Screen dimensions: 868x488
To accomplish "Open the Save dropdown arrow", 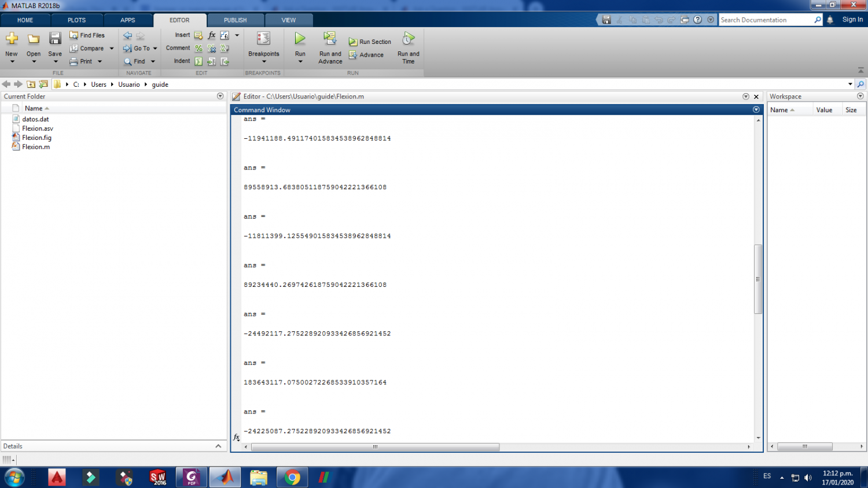I will coord(55,62).
